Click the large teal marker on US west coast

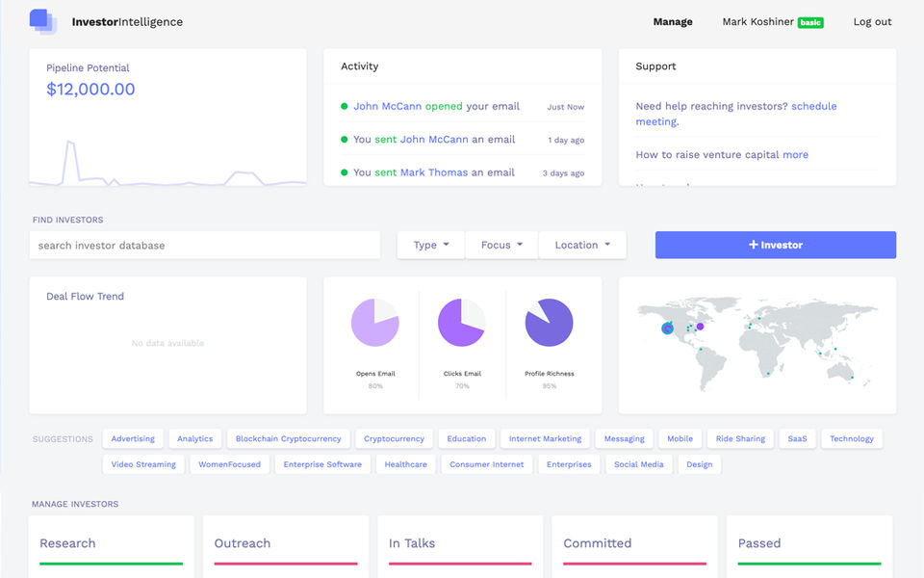[667, 328]
